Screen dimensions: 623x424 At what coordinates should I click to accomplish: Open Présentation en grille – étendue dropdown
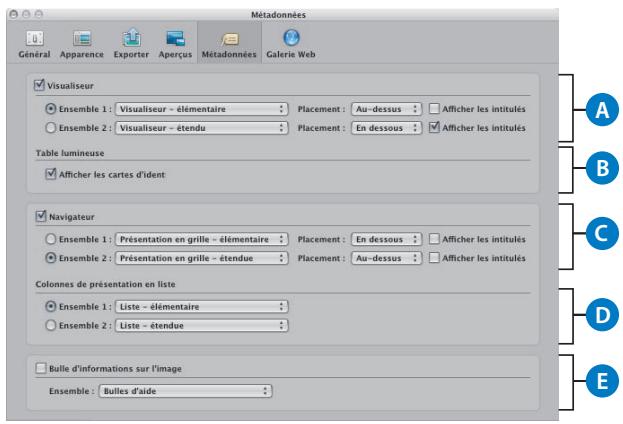[x=201, y=258]
